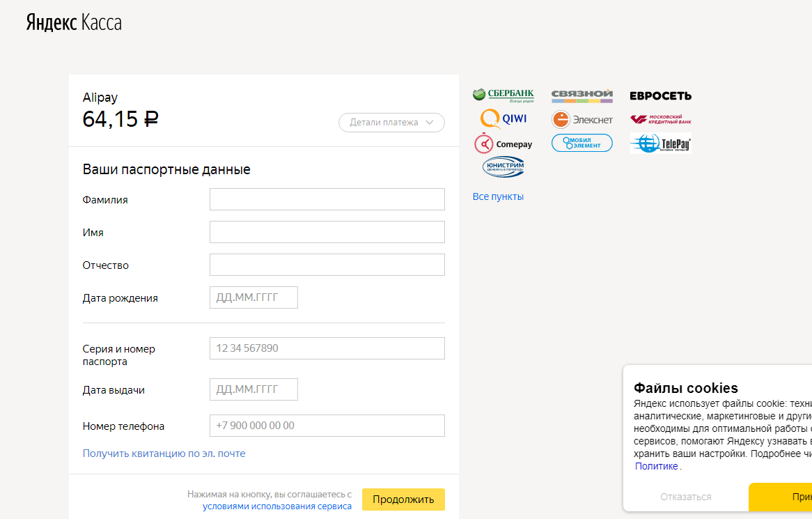The height and width of the screenshot is (519, 812).
Task: Click the Файлы cookies heading
Action: (686, 388)
